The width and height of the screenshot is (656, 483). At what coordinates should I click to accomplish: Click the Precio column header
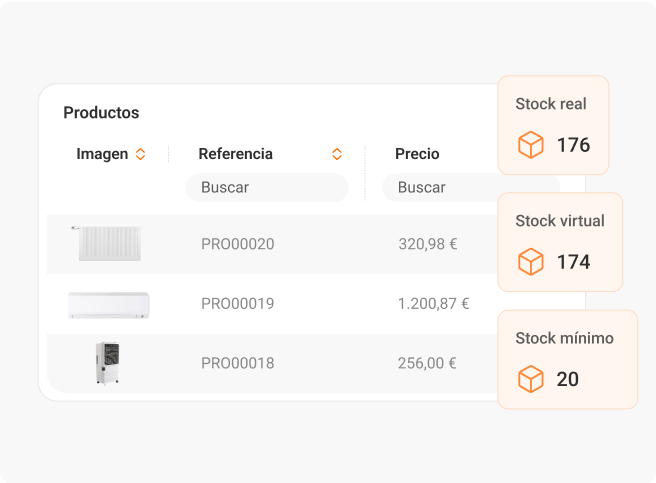point(417,154)
